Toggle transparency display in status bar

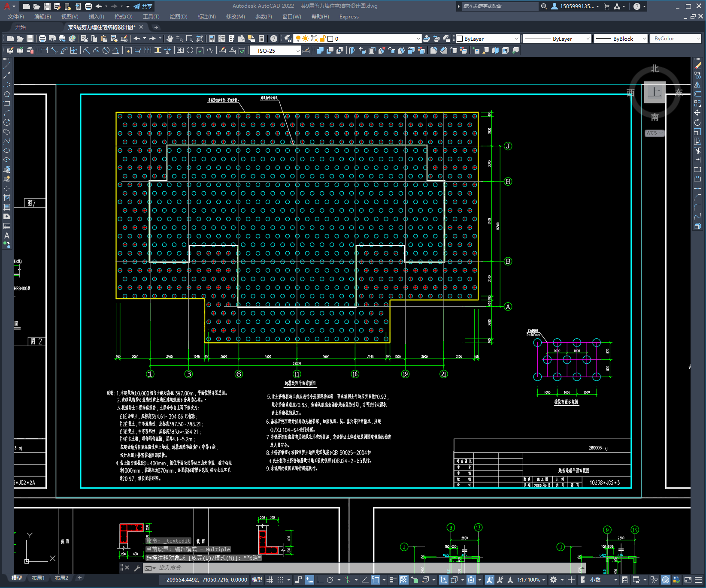point(404,580)
